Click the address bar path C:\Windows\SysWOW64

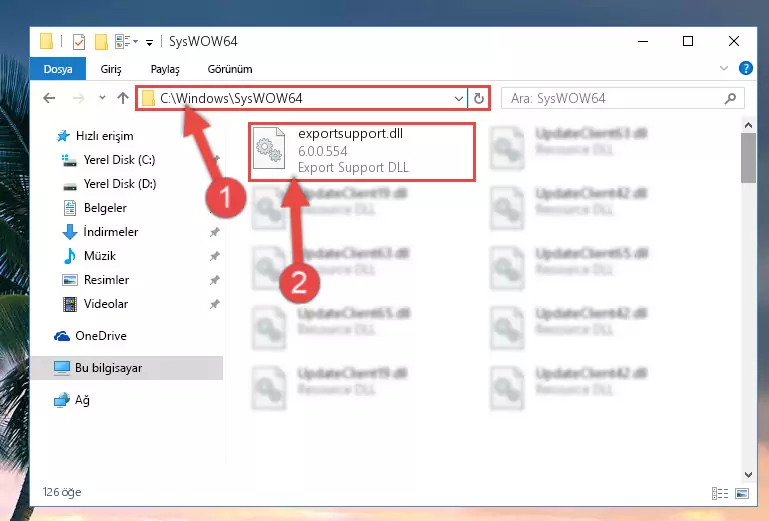(231, 98)
